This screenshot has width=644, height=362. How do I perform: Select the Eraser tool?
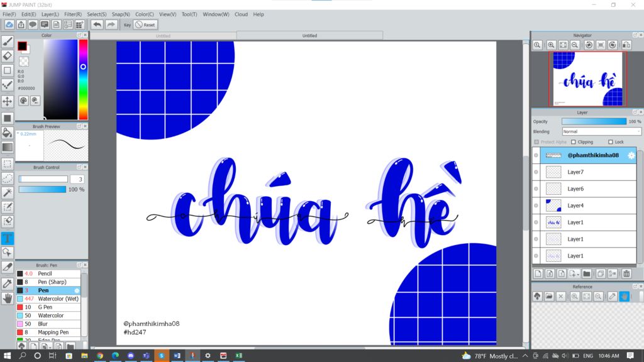[x=8, y=56]
